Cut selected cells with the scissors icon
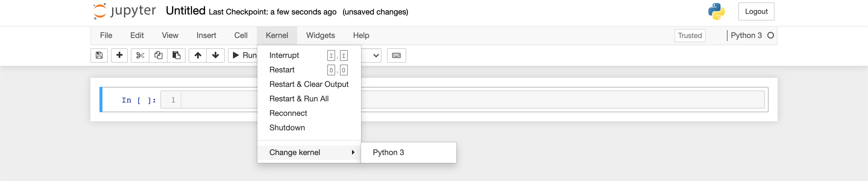This screenshot has width=868, height=181. click(140, 55)
